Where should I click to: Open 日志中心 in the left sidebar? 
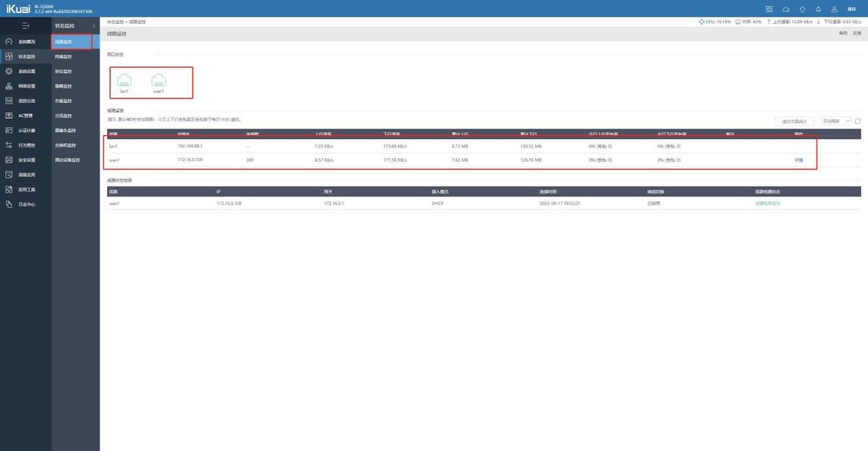(26, 205)
